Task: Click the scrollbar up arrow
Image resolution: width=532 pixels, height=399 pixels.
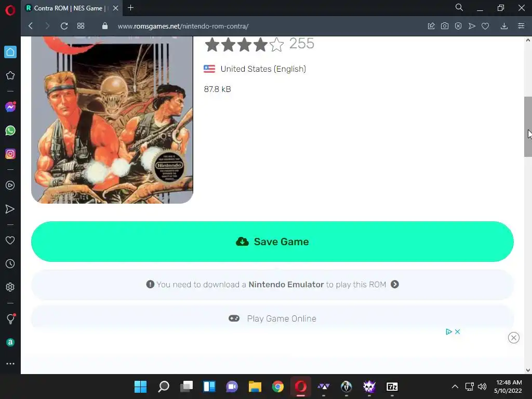Action: (x=528, y=40)
